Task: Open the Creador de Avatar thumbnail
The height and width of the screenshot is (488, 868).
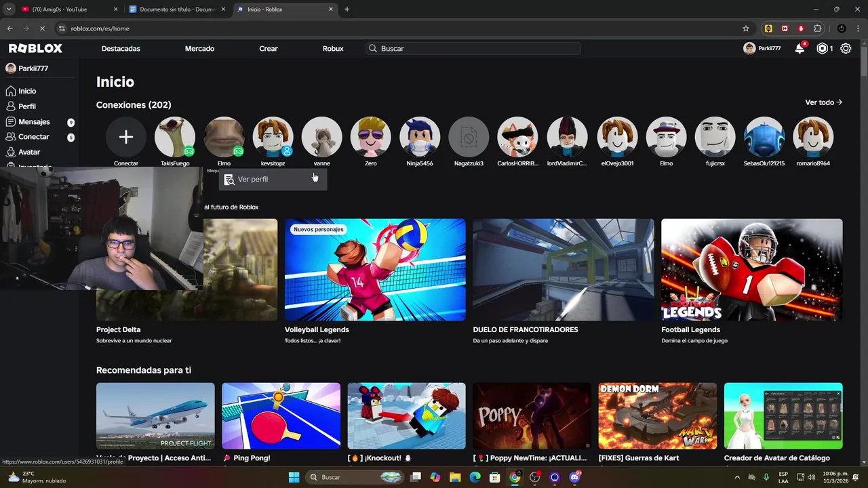Action: point(783,415)
